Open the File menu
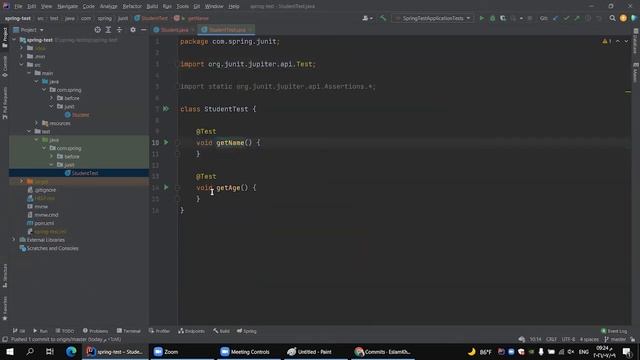The height and width of the screenshot is (360, 640). click(x=18, y=6)
